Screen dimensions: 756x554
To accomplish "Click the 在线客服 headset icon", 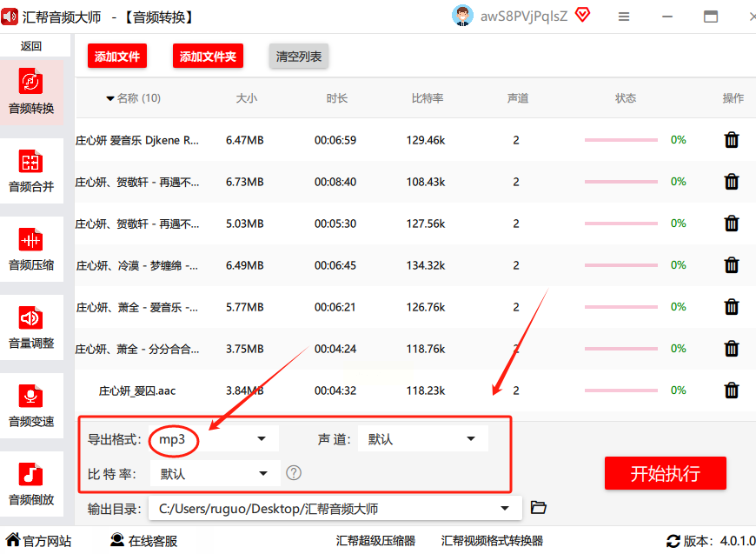I will (117, 539).
